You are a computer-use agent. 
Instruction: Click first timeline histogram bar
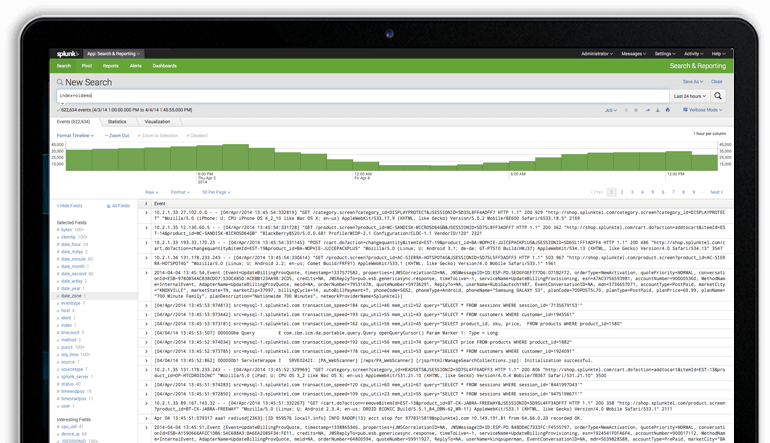(79, 160)
